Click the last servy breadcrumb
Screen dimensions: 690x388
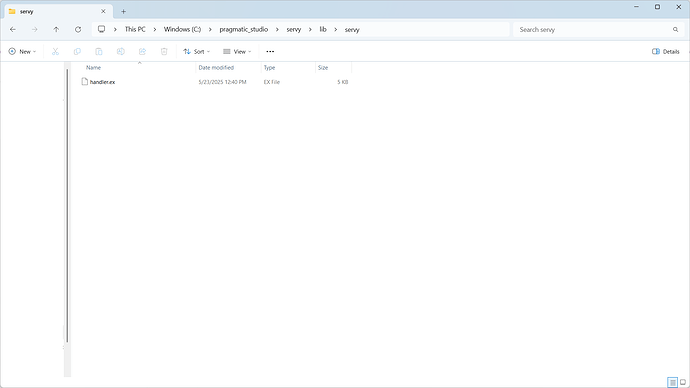coord(352,29)
